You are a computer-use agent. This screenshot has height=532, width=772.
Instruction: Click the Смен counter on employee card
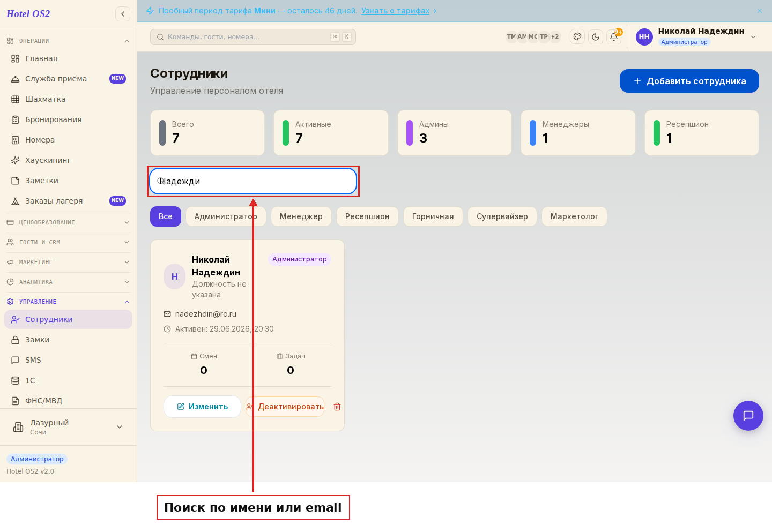(x=204, y=364)
